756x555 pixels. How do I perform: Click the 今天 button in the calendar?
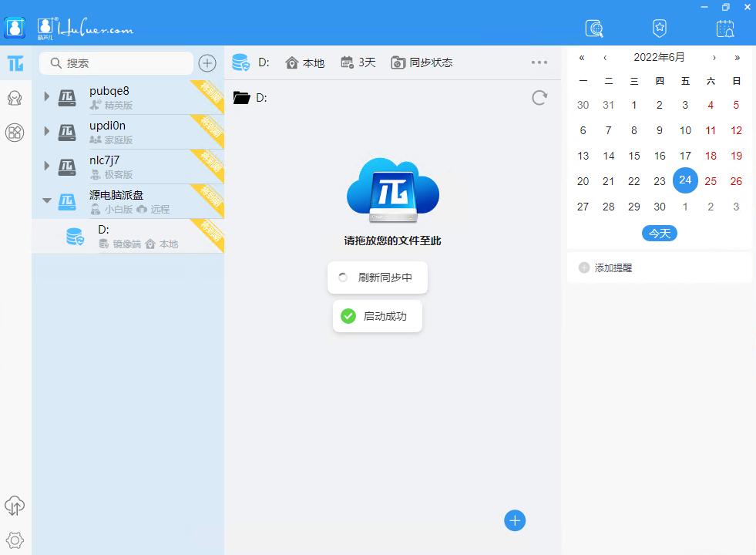click(659, 233)
